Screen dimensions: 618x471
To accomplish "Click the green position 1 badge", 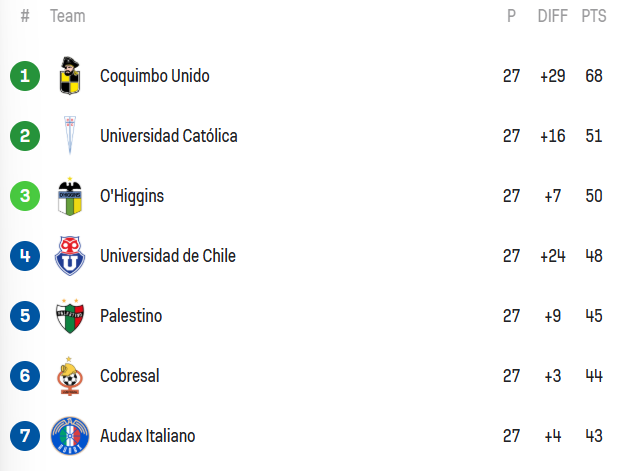I will [25, 76].
